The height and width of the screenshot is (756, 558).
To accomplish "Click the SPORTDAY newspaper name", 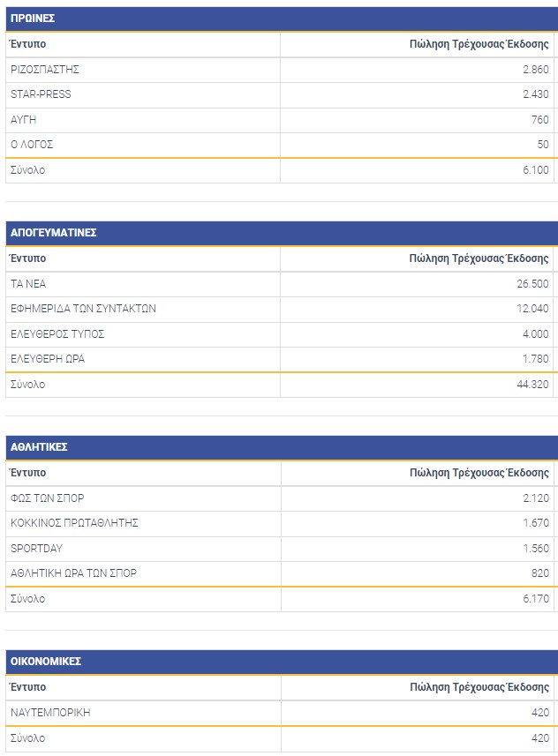I will coord(36,549).
